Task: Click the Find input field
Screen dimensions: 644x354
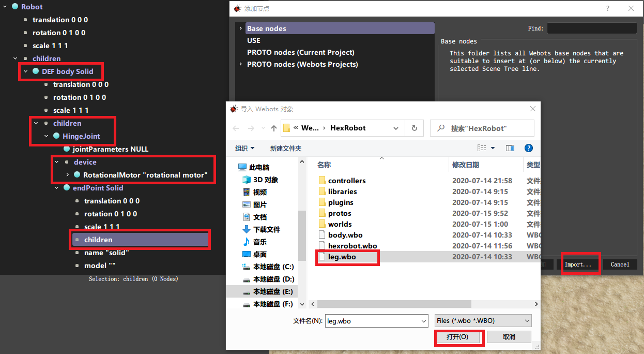Action: (x=591, y=28)
